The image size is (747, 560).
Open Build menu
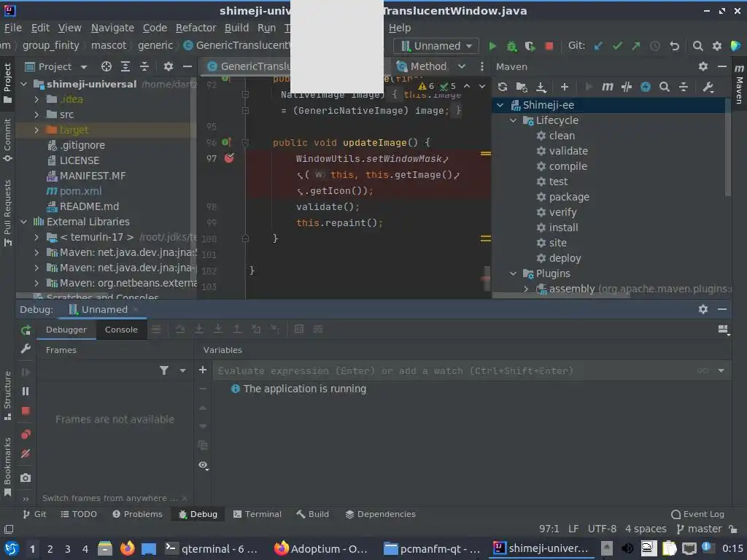237,28
